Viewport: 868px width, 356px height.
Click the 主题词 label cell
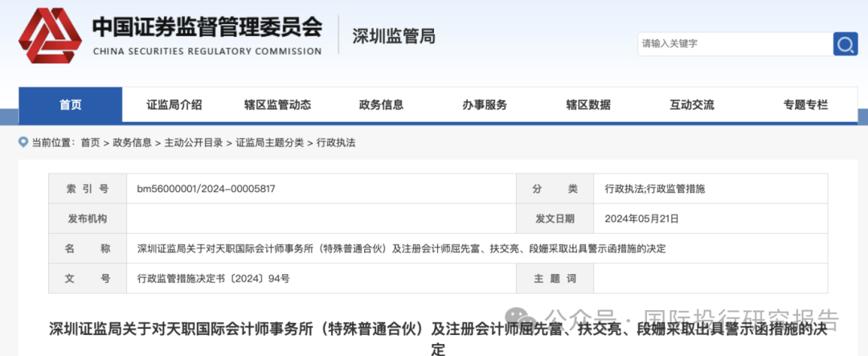(555, 279)
